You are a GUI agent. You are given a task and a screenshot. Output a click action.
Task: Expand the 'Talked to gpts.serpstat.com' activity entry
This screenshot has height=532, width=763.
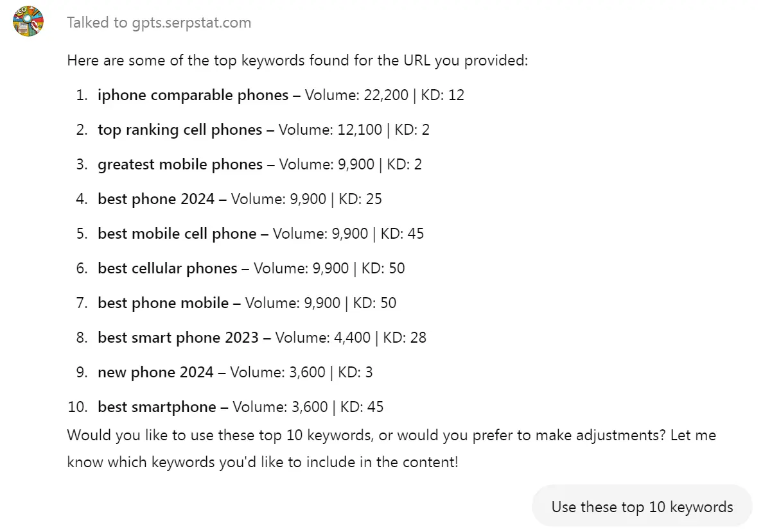(159, 22)
